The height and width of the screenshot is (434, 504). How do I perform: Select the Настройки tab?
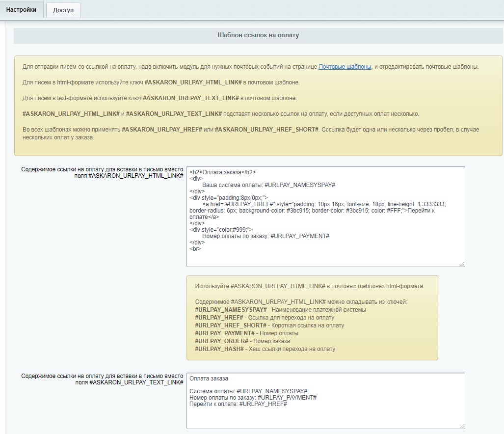21,10
